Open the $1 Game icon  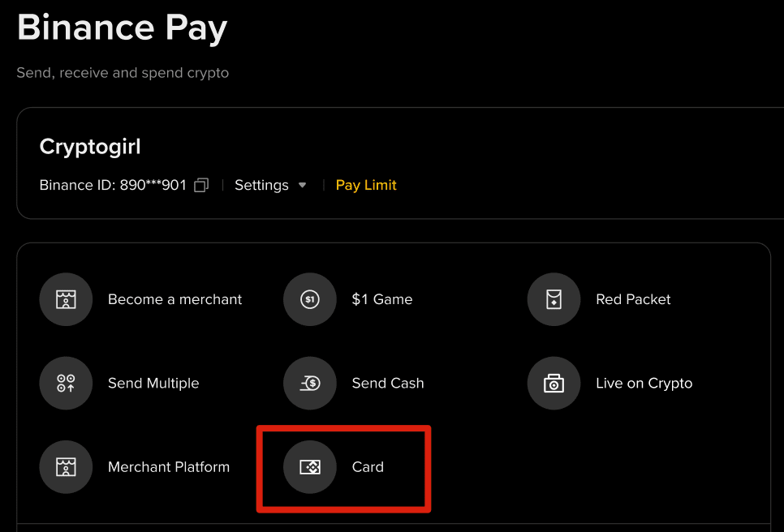pos(310,299)
